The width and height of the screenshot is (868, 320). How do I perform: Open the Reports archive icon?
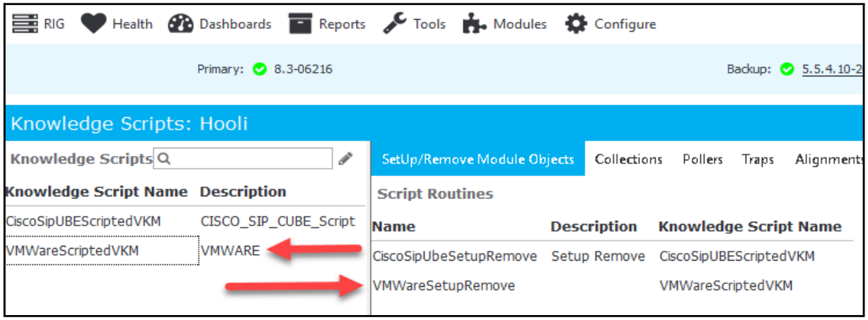tap(301, 24)
